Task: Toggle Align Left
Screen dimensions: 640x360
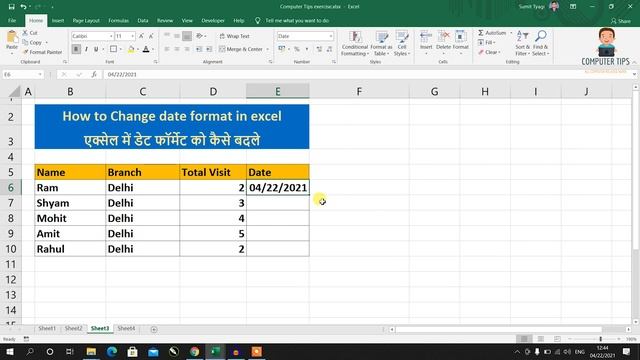Action: coord(167,49)
